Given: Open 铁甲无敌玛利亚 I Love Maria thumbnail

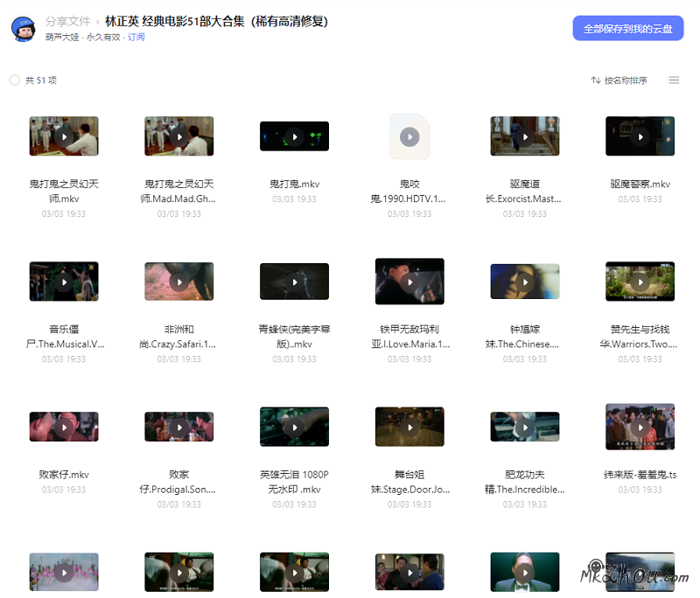Looking at the screenshot, I should (409, 282).
